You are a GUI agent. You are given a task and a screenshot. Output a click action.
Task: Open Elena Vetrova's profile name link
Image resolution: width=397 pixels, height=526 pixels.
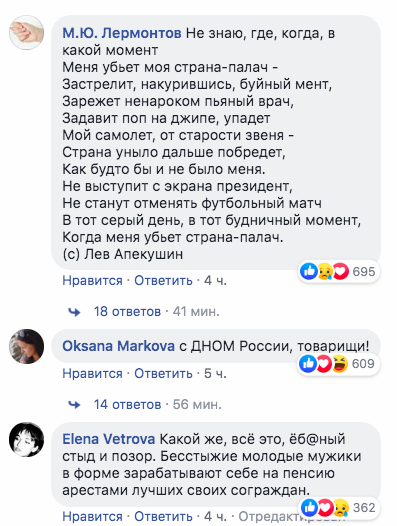(109, 439)
